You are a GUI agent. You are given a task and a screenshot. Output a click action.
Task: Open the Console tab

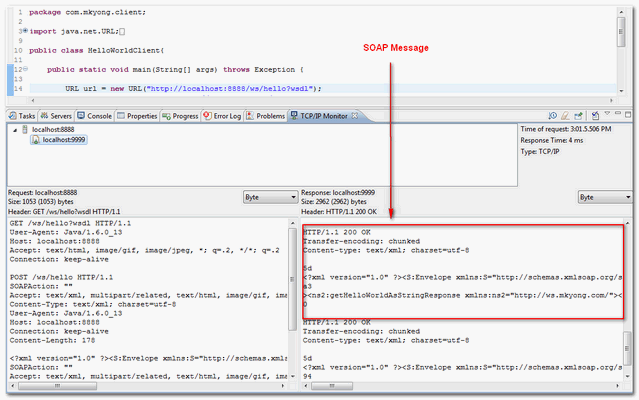[x=95, y=116]
